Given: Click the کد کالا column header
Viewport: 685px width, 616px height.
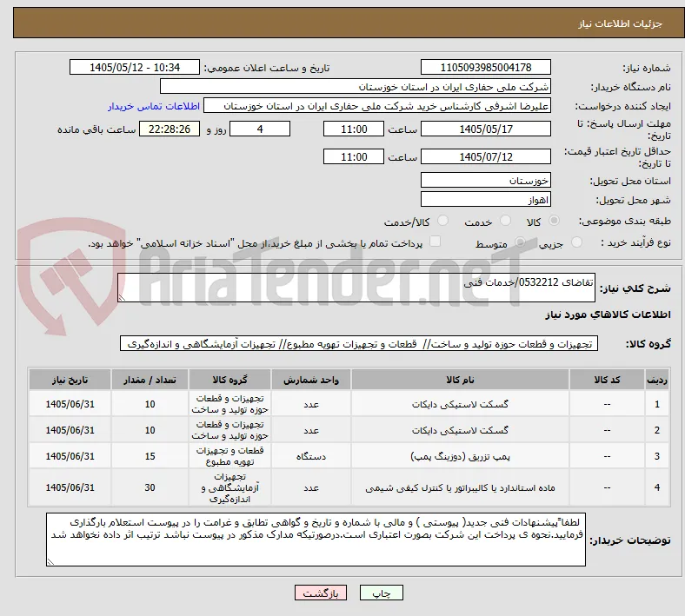Looking at the screenshot, I should pos(607,380).
